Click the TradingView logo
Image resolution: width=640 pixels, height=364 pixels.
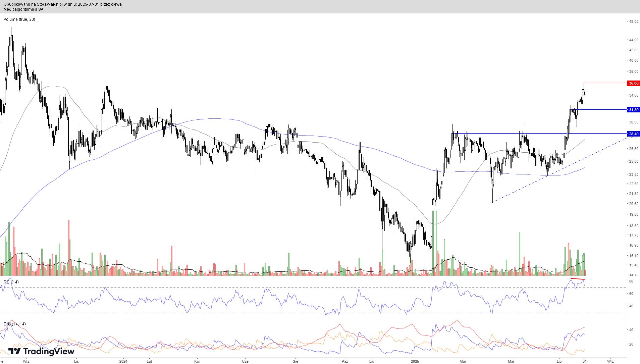pos(41,351)
